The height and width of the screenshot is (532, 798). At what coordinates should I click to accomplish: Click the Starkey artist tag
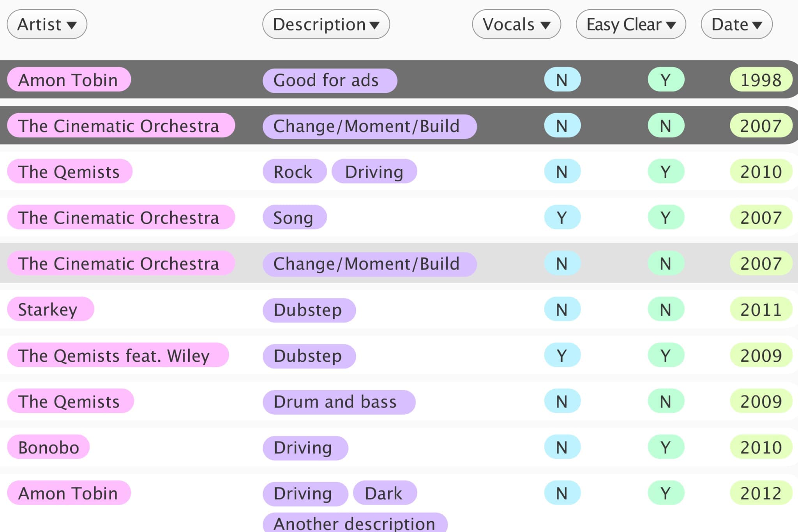pyautogui.click(x=50, y=310)
